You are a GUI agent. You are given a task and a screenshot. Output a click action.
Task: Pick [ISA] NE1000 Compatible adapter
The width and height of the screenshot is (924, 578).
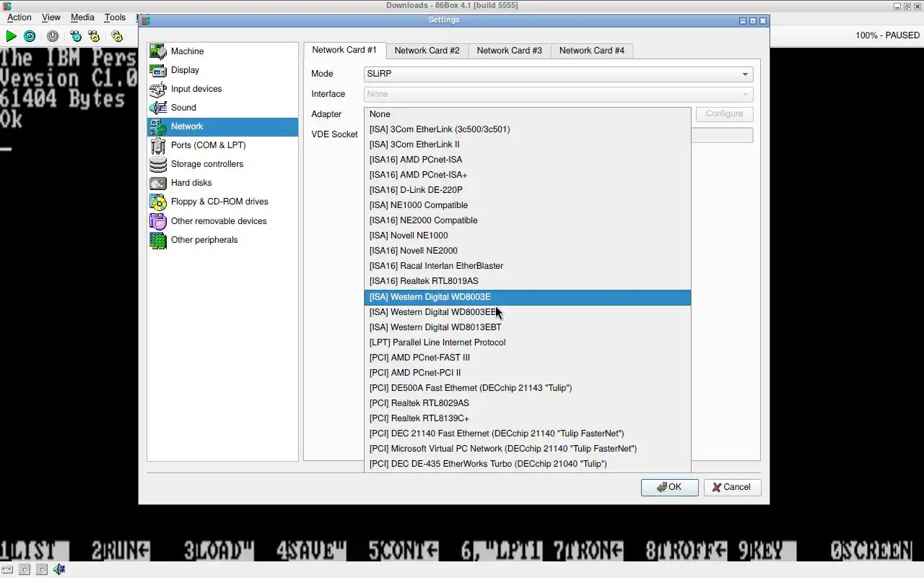pos(528,205)
